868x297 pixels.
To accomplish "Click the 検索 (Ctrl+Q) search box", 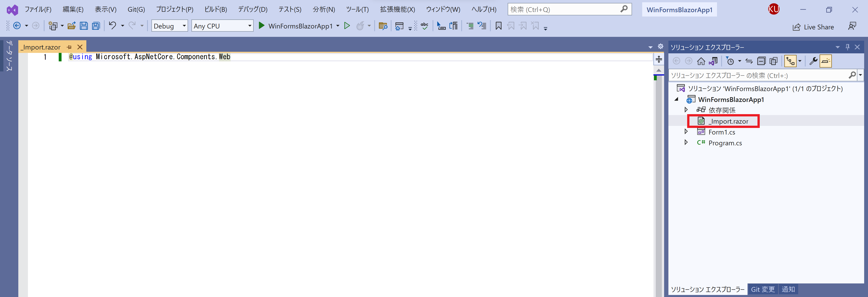I will pos(569,9).
